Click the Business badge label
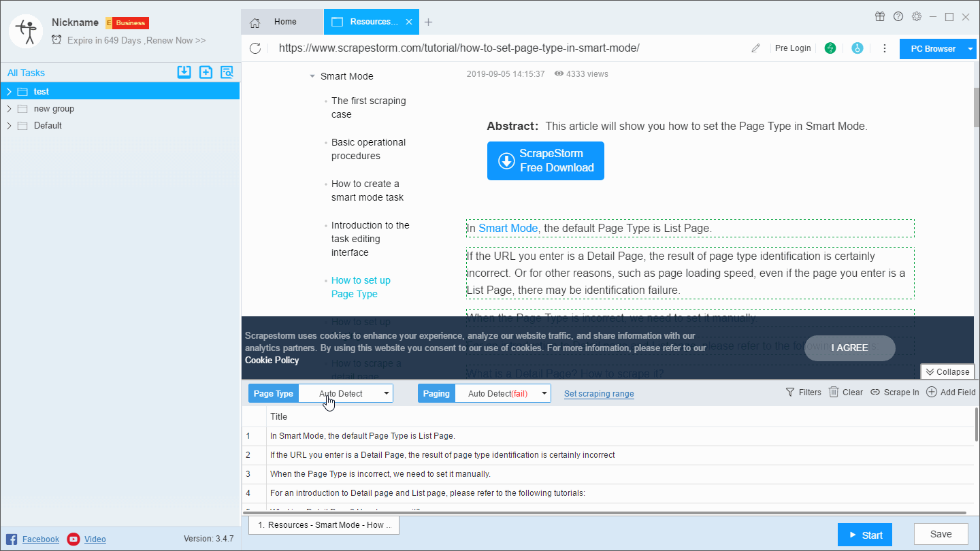 [x=127, y=23]
